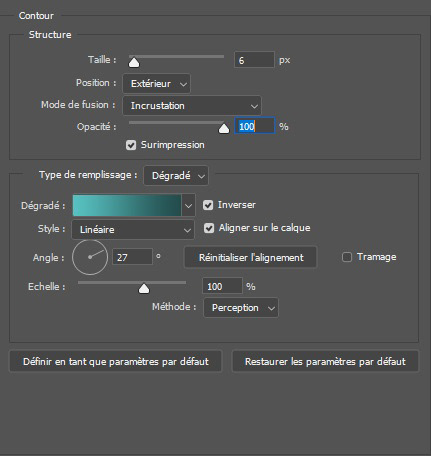431x456 pixels.
Task: Enable the Tramage checkbox
Action: click(x=347, y=257)
